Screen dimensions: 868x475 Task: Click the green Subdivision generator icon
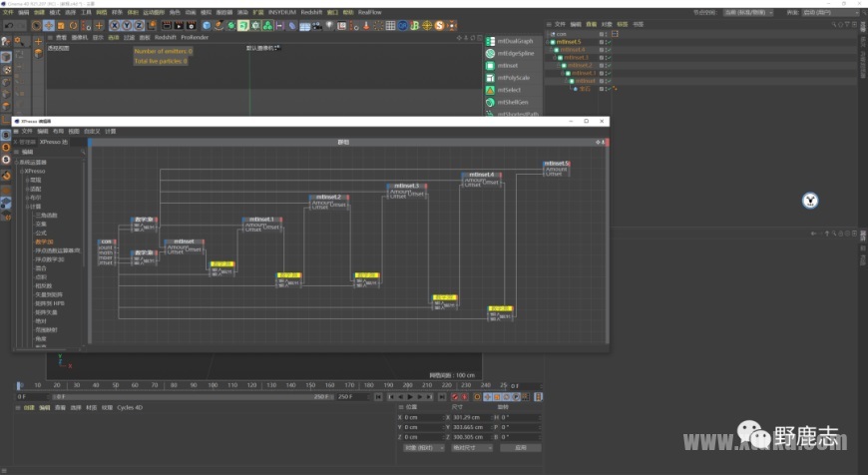coord(230,26)
